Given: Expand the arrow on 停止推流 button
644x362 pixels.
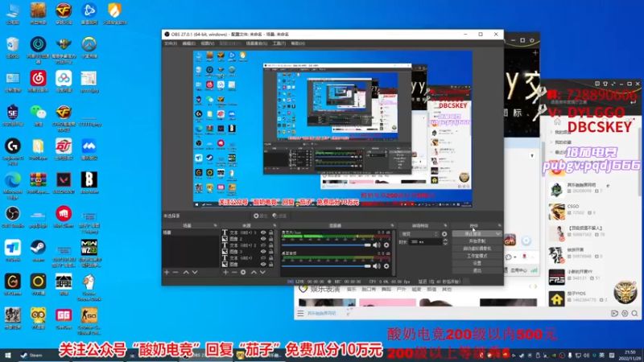Looking at the screenshot, I should click(x=497, y=233).
